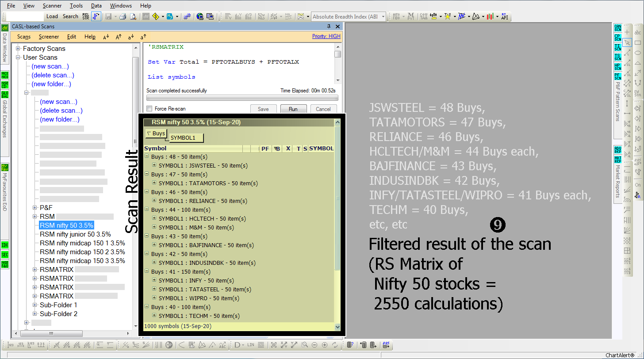Image resolution: width=644 pixels, height=359 pixels.
Task: Open print preview icon
Action: 133,16
